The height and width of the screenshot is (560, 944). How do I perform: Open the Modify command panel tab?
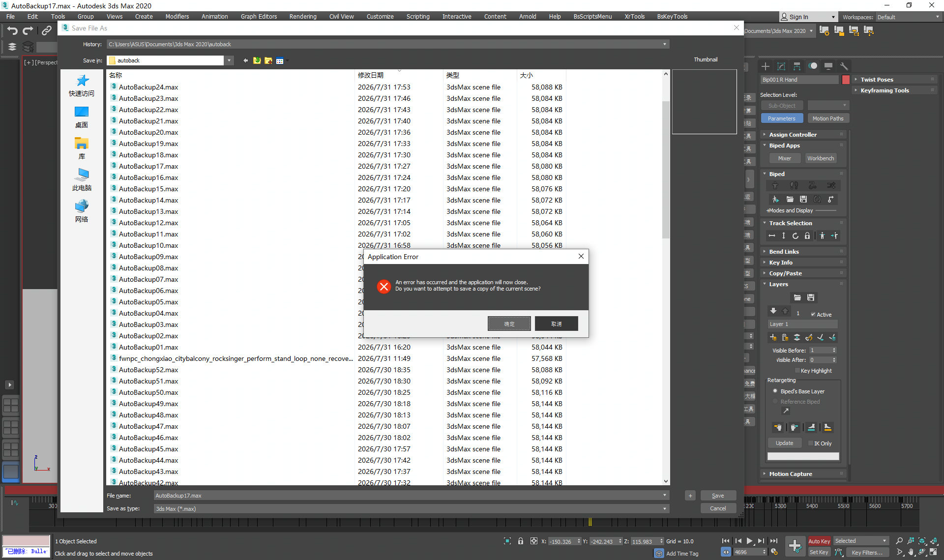click(781, 66)
